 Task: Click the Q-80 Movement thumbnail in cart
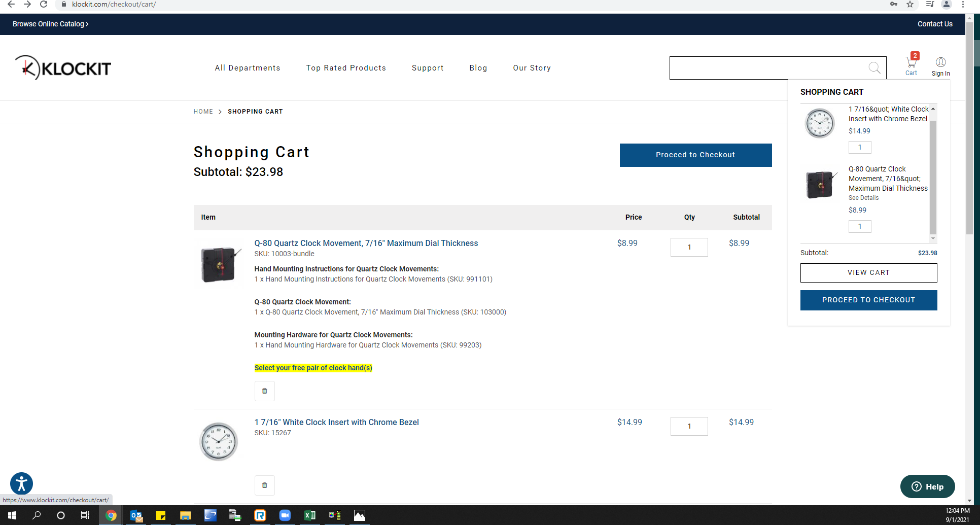220,264
